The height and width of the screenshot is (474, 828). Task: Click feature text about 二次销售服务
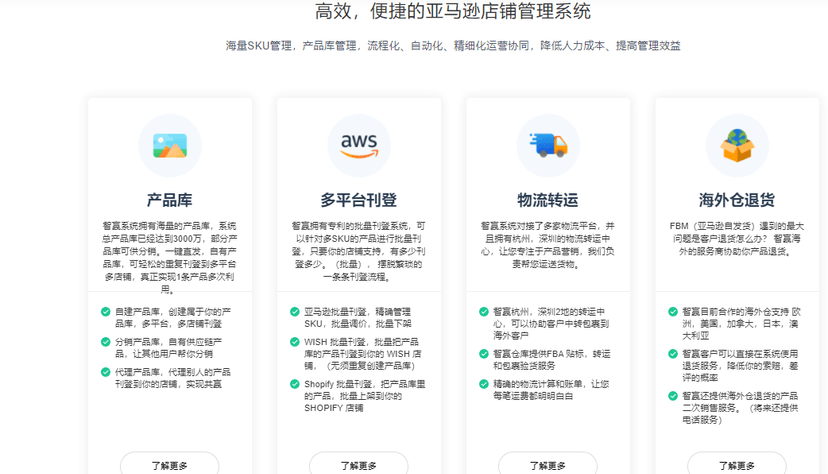[740, 407]
